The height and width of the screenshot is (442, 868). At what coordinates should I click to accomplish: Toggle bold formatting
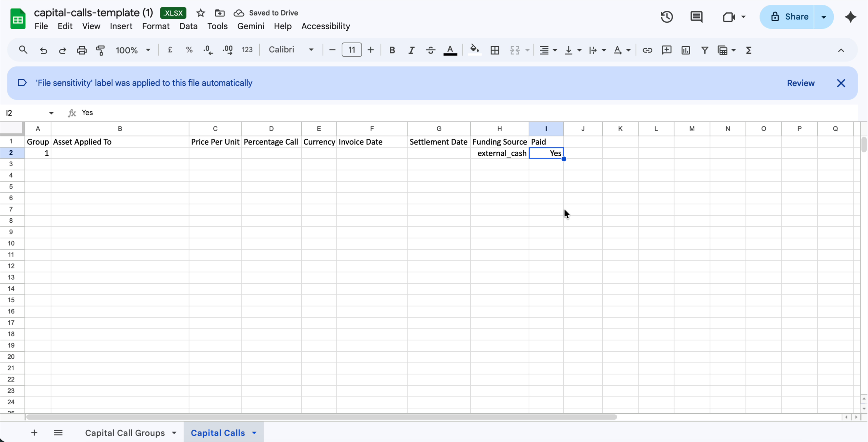(x=392, y=50)
